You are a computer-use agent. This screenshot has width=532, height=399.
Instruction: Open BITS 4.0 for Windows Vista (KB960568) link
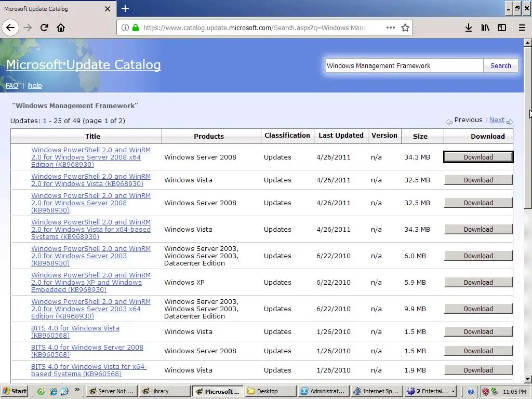click(75, 331)
